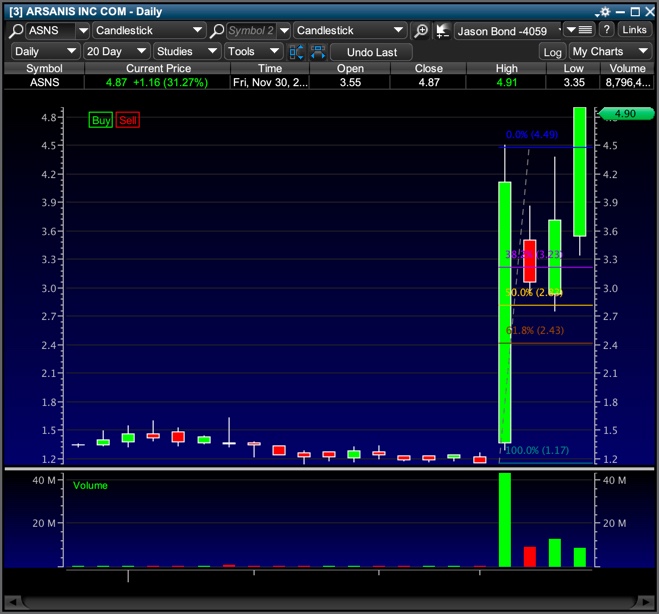Click the 3.35 low value cell
The image size is (659, 614).
click(573, 82)
